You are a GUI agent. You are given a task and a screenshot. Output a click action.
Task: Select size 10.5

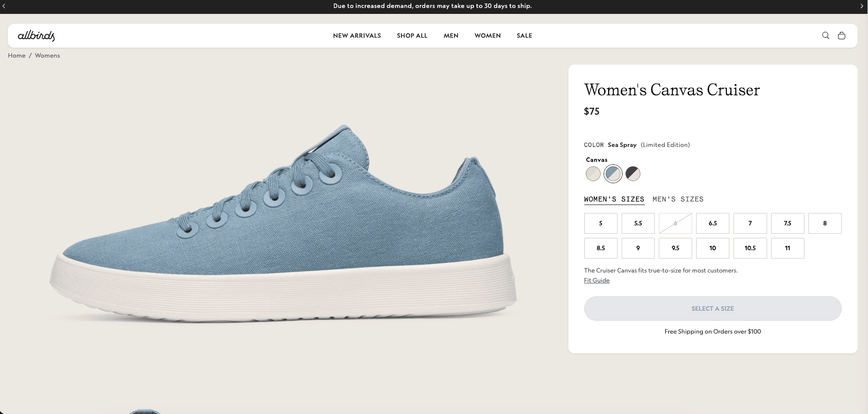click(x=750, y=248)
